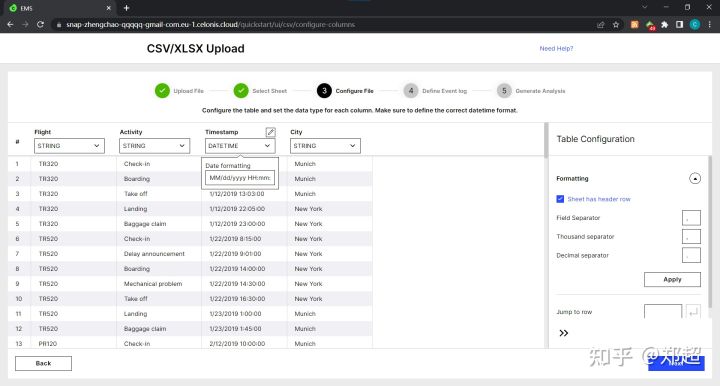
Task: Click the green Select Sheet step checkmark
Action: pos(241,91)
